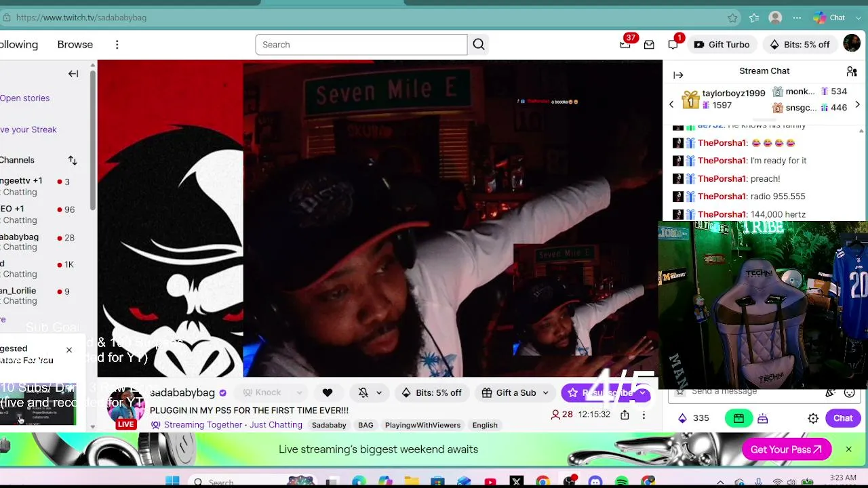Click the Windows Start button
Viewport: 868px width, 488px height.
coord(172,481)
